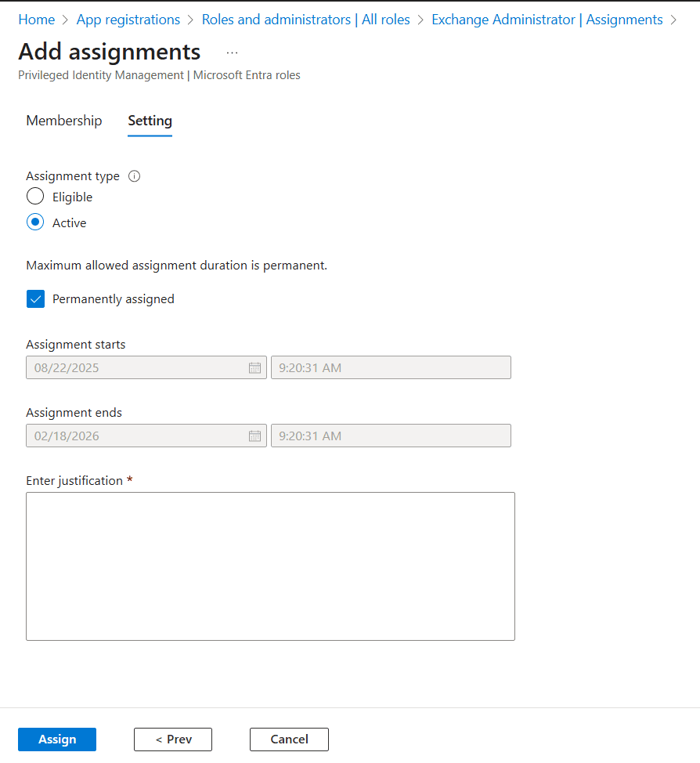
Task: Go back with the Prev button
Action: tap(173, 739)
